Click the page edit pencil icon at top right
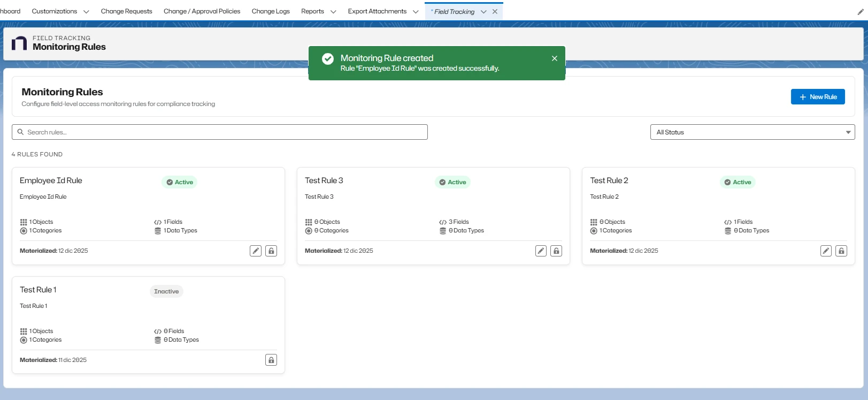 861,12
